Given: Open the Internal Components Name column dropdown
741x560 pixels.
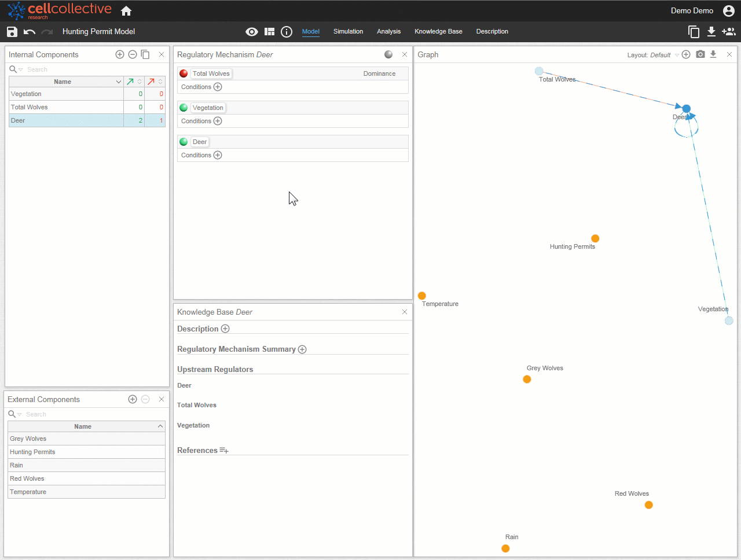Looking at the screenshot, I should (x=119, y=82).
